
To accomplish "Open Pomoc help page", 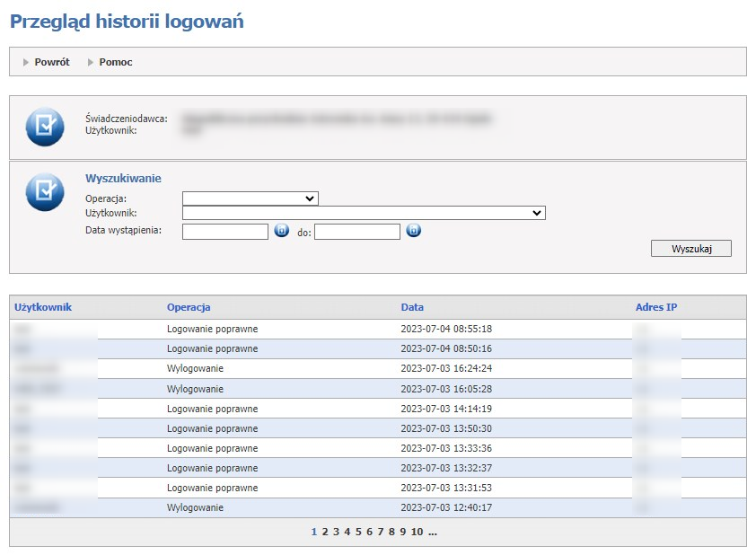I will [116, 62].
